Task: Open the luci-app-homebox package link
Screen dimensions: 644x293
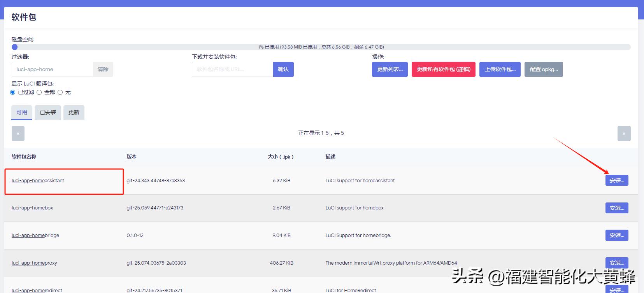Action: pos(32,208)
